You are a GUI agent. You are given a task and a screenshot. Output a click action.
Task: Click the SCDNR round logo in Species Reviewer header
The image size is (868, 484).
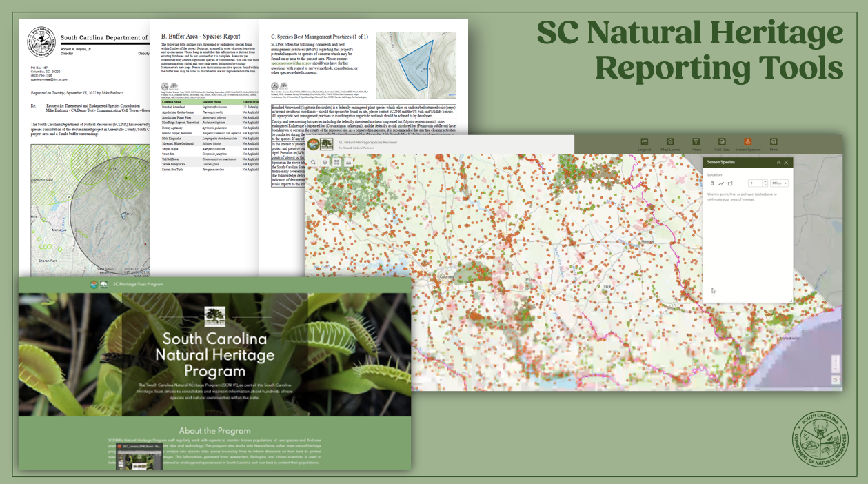pos(313,144)
